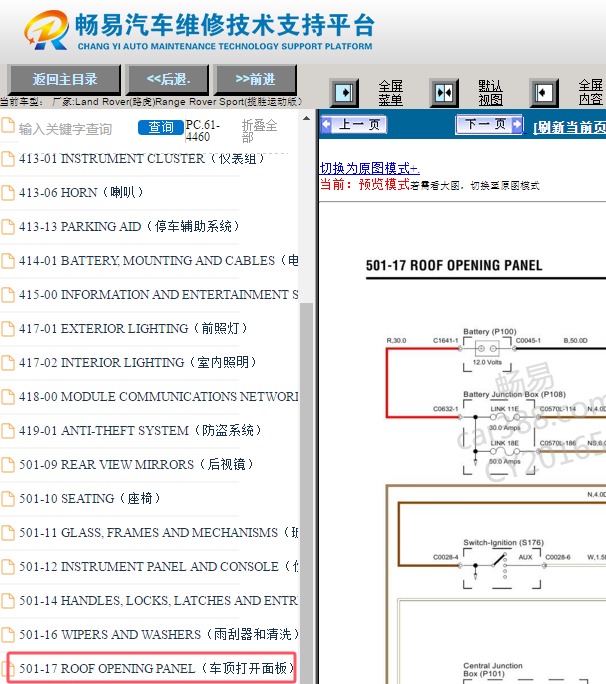The width and height of the screenshot is (606, 684).
Task: Click document icon beside 501-16 WIPERS AND WASHERS
Action: (x=7, y=635)
